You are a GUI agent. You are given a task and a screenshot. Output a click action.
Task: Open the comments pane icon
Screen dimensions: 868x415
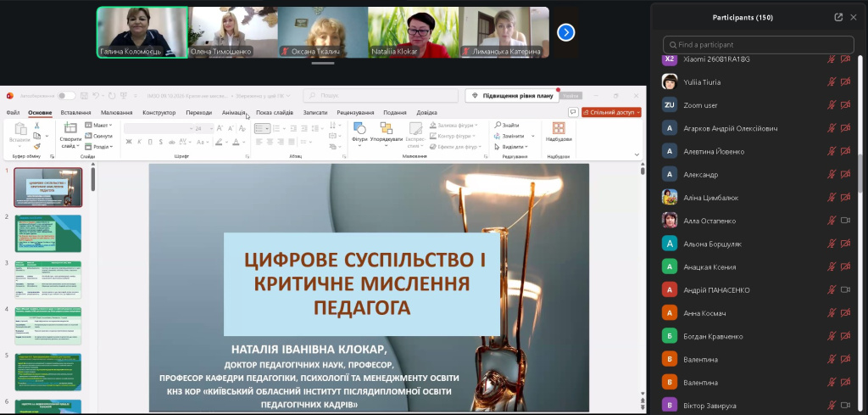click(573, 113)
